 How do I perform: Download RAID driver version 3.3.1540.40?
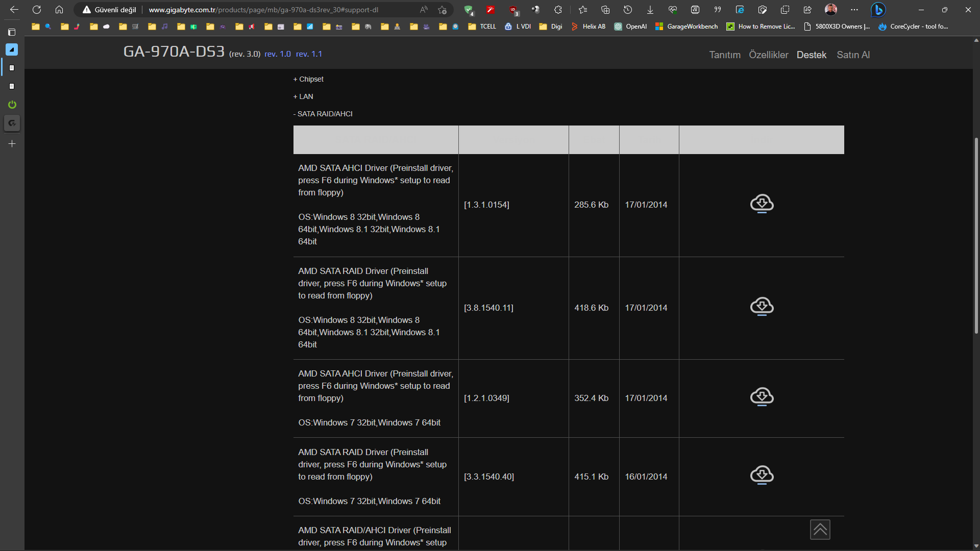[x=762, y=475]
